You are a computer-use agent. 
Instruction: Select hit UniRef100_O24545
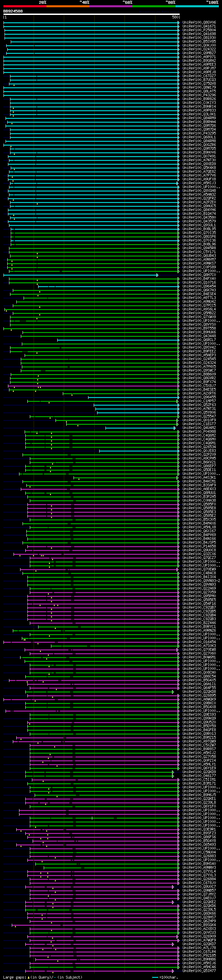199,359
